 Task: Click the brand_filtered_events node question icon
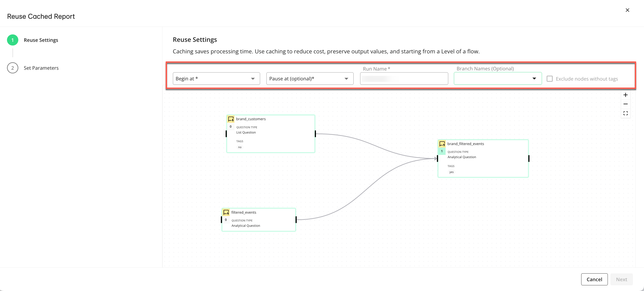(442, 144)
